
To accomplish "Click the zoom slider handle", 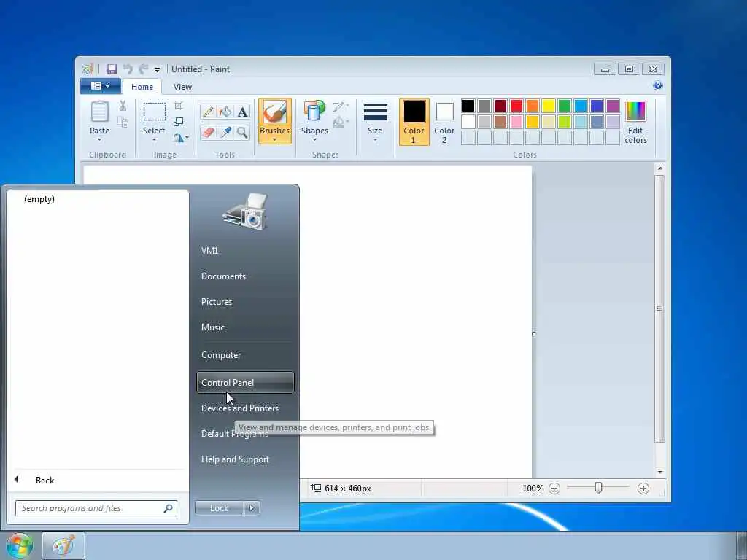I will [598, 488].
